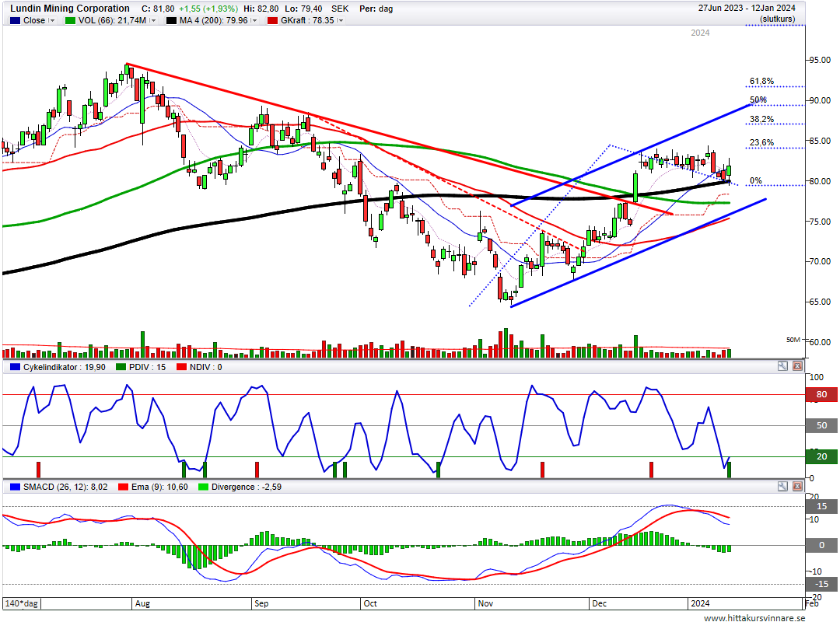Click the Sep month label on timeline
Screen dimensions: 840x622
[261, 603]
